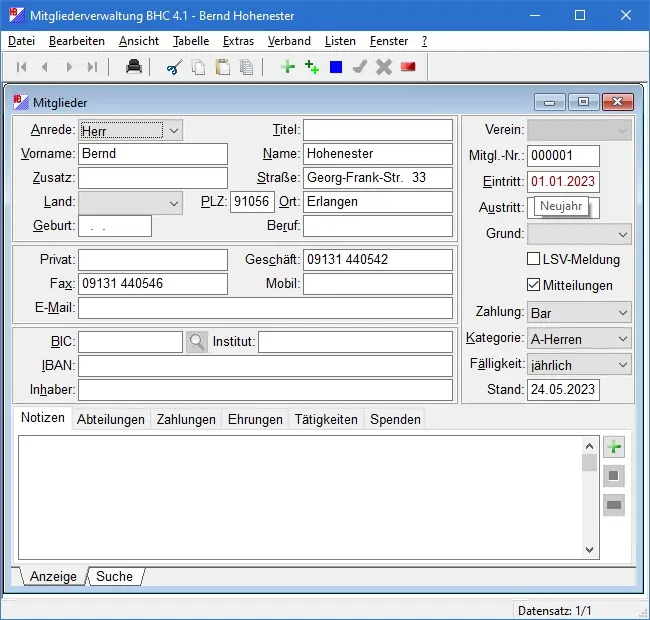Open the Anrede dropdown
650x620 pixels.
pyautogui.click(x=173, y=130)
